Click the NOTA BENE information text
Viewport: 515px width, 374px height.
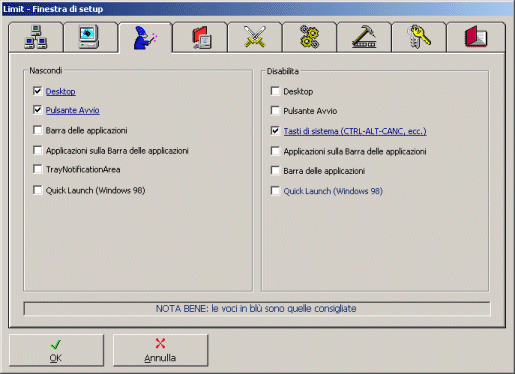point(256,309)
